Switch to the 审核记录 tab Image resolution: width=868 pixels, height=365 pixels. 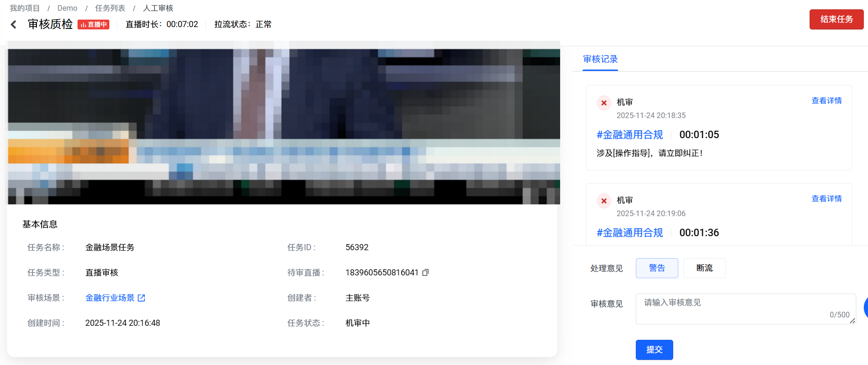pyautogui.click(x=600, y=59)
